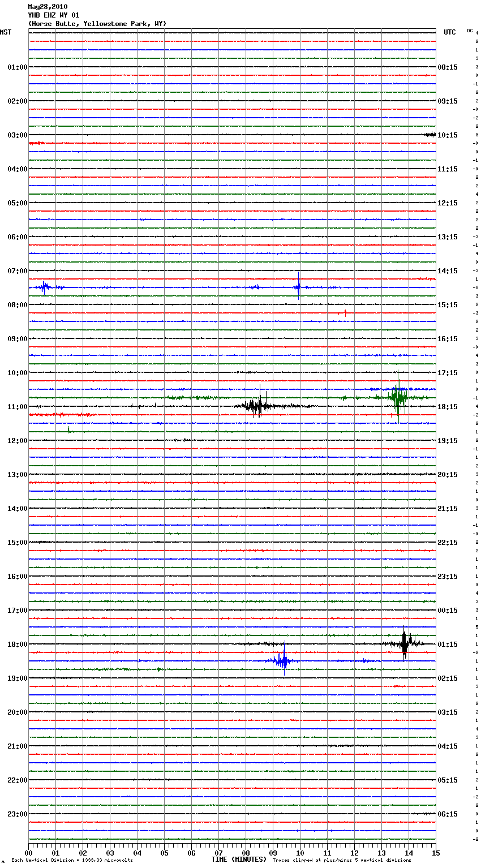Click the blue wiggle near minute 0.5 after 07:00
The image size is (481, 868).
pos(44,287)
